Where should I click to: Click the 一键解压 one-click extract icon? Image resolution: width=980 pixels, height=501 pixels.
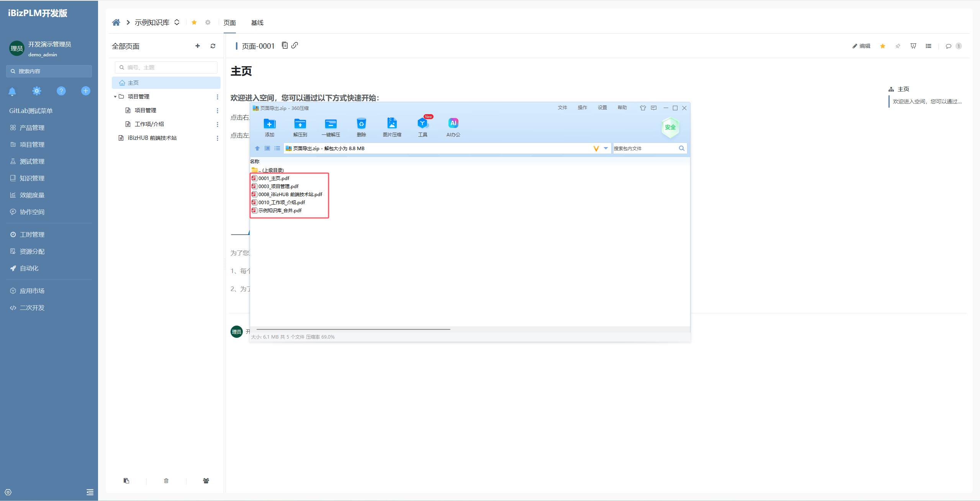click(x=330, y=124)
